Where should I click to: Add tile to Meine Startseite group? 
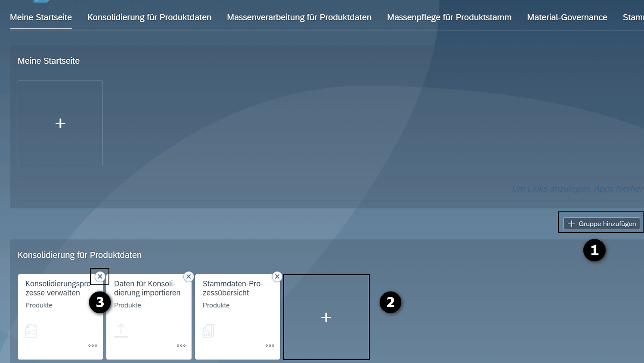click(60, 123)
